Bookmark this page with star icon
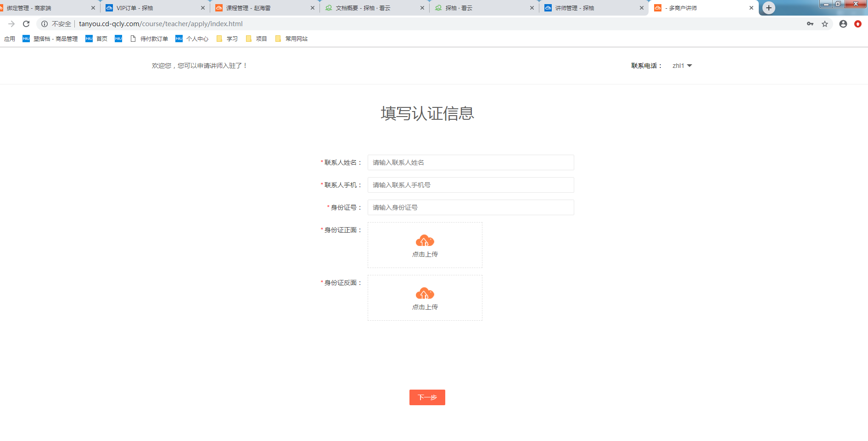Viewport: 868px width, 441px height. click(x=825, y=24)
